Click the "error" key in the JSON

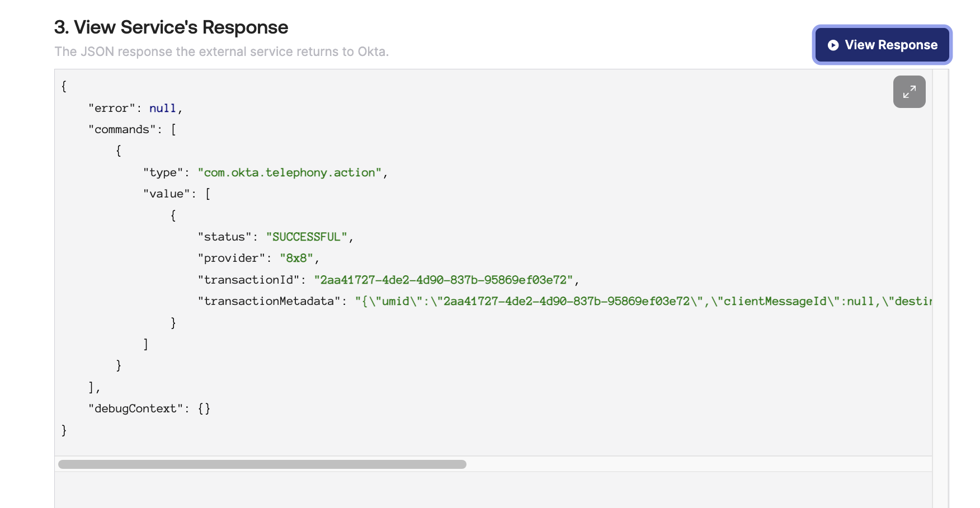point(111,108)
